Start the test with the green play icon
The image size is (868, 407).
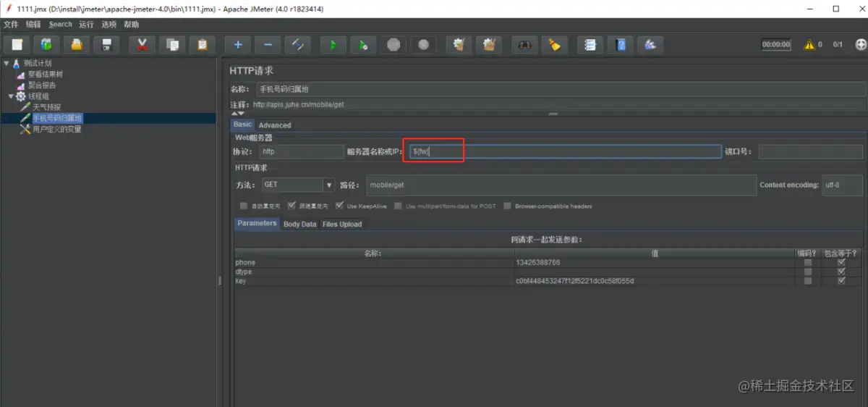click(333, 45)
